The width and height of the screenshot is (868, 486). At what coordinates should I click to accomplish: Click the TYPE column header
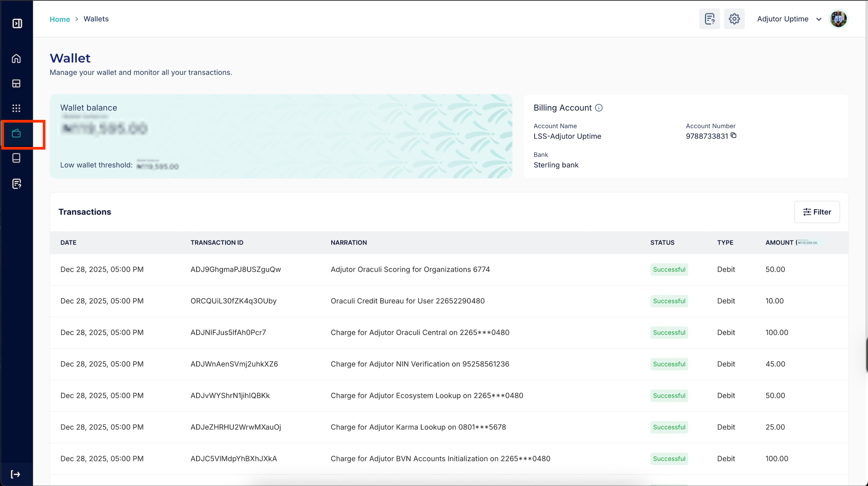pyautogui.click(x=725, y=242)
